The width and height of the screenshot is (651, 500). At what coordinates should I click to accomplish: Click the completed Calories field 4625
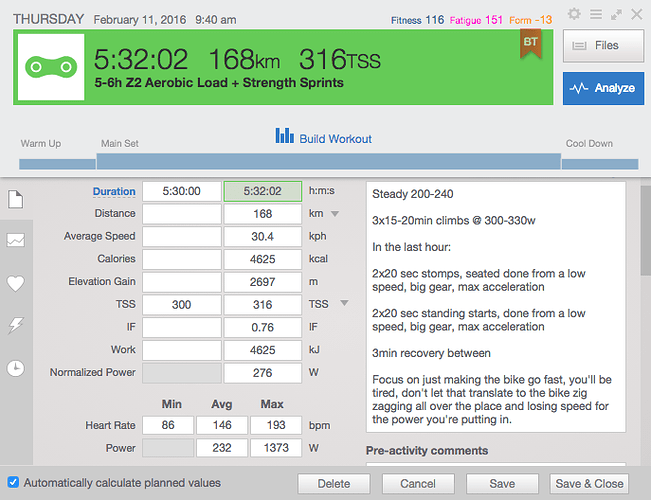262,259
